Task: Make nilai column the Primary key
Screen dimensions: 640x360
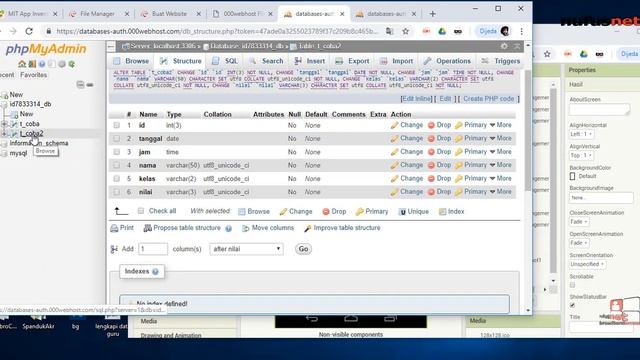Action: click(471, 191)
